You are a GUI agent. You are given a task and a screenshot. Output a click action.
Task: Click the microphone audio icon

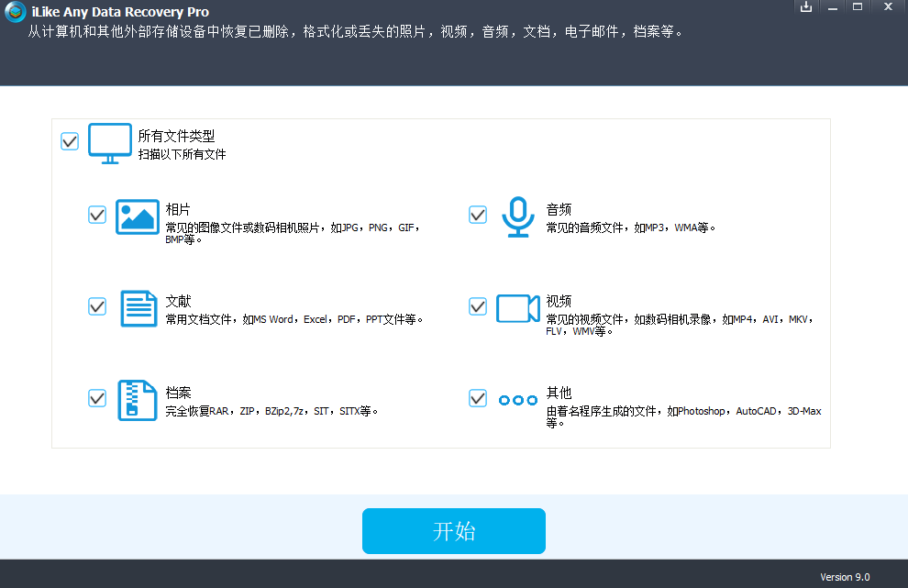[x=517, y=216]
